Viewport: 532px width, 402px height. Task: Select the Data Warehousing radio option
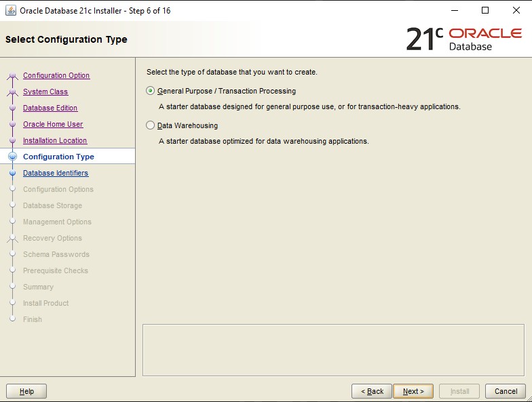(x=151, y=125)
